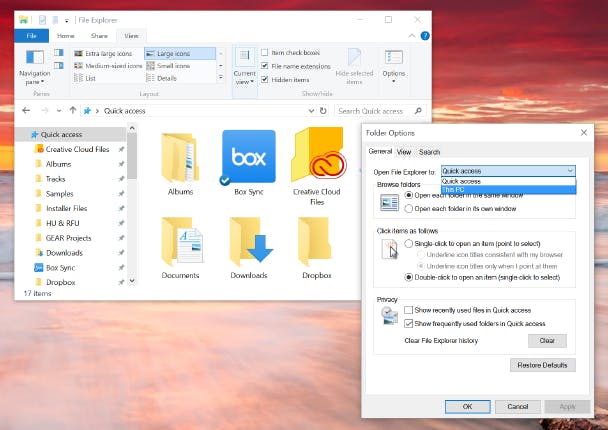Uncheck File name extensions checkbox

click(264, 66)
